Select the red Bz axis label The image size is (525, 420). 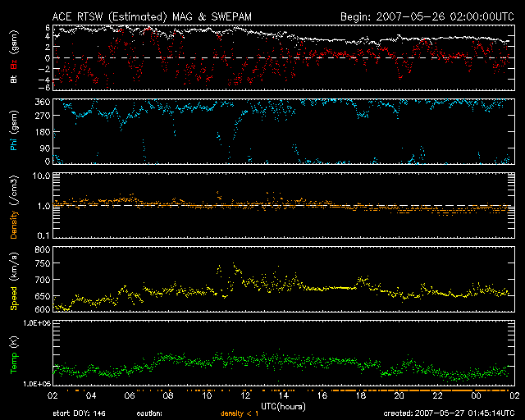pyautogui.click(x=14, y=64)
